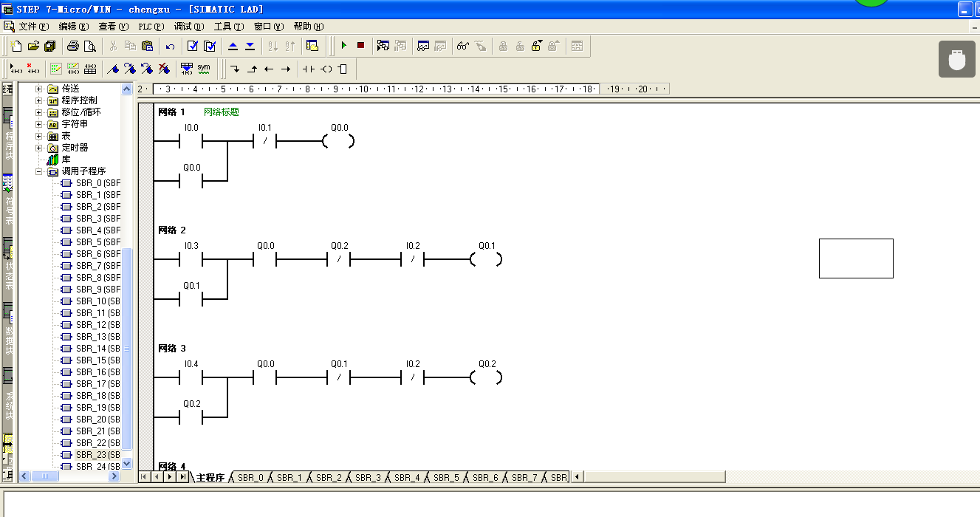Expand the 传送 instruction folder

point(38,89)
